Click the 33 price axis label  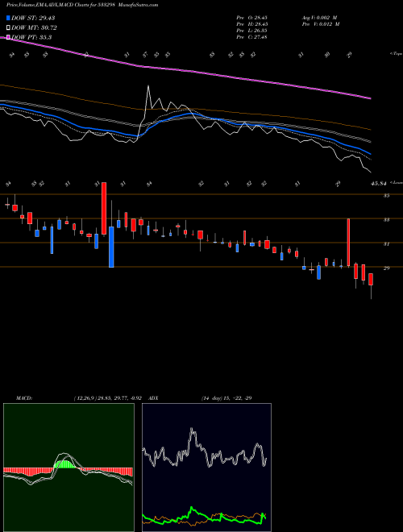(x=387, y=220)
